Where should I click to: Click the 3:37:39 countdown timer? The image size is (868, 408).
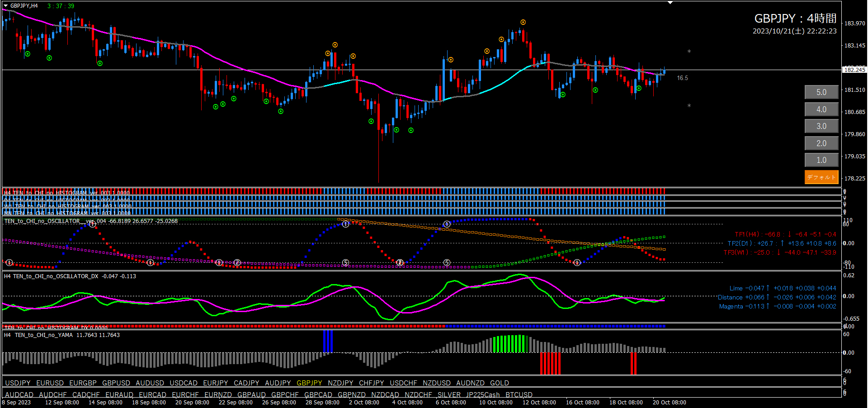(61, 6)
